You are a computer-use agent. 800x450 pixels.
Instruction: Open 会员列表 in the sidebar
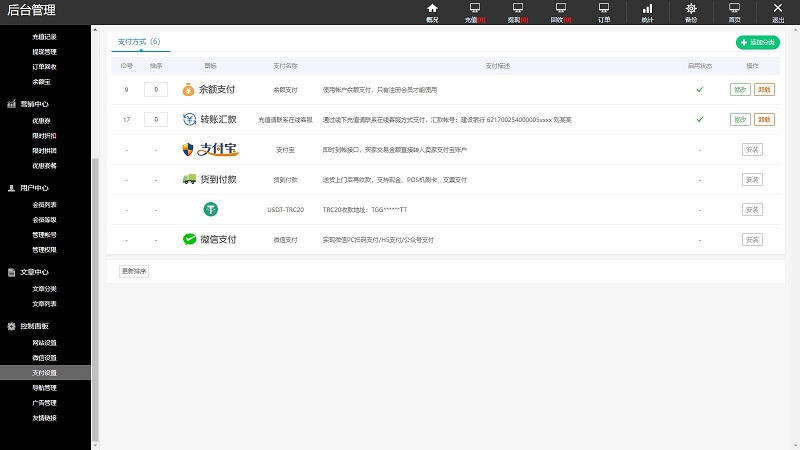point(44,205)
